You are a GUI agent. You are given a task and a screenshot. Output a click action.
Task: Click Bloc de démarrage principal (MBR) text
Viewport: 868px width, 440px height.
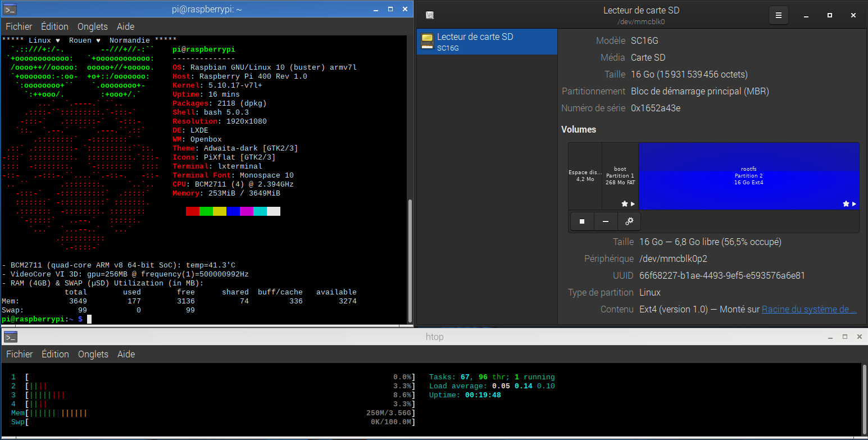[x=700, y=91]
